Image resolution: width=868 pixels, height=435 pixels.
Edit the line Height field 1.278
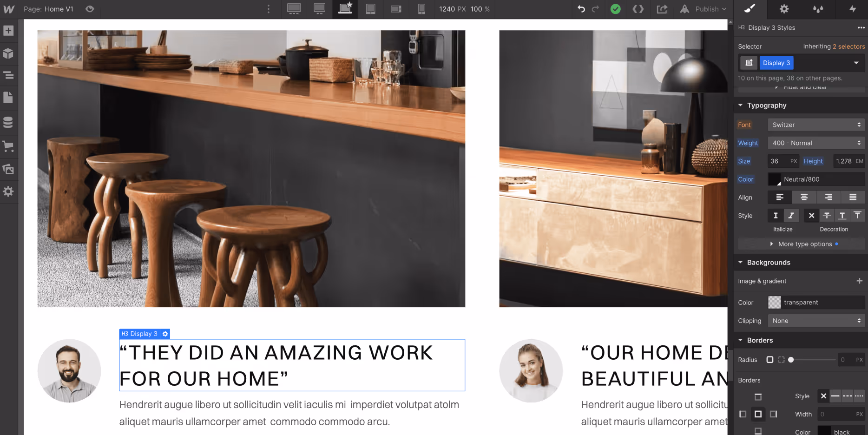[843, 161]
